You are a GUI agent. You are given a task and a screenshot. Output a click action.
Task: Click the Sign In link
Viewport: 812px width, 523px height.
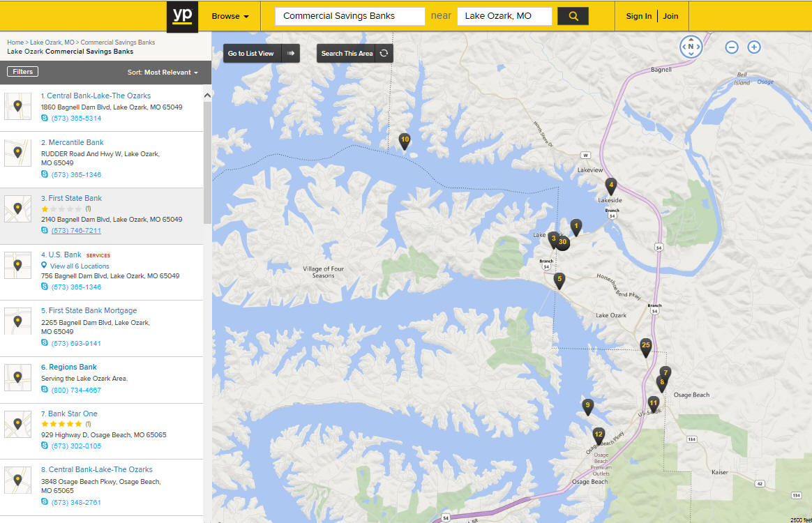tap(638, 16)
